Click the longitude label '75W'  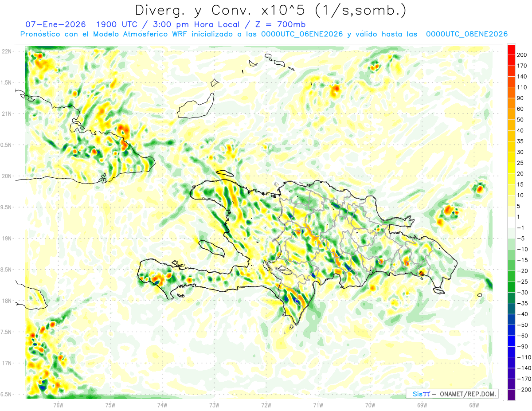[110, 405]
